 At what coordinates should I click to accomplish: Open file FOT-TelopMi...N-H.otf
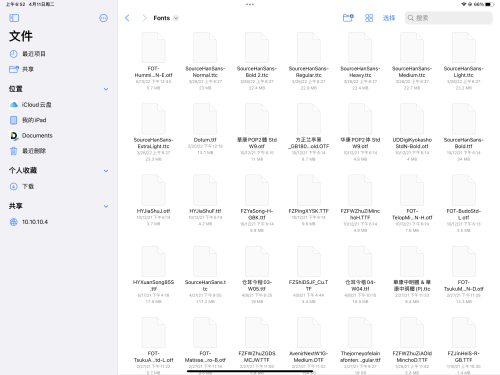(412, 204)
